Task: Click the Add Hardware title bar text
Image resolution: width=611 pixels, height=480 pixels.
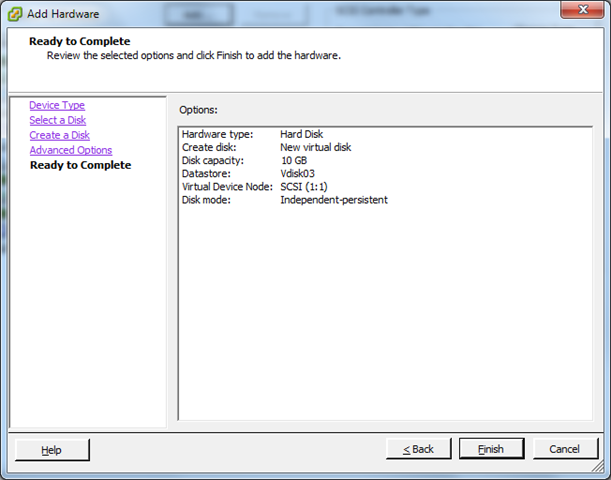Action: pyautogui.click(x=64, y=14)
